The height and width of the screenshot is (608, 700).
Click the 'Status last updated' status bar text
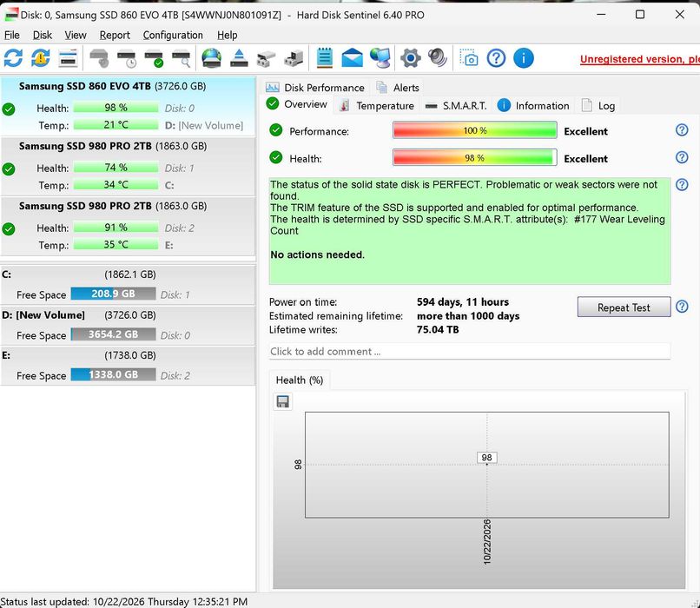pyautogui.click(x=124, y=601)
